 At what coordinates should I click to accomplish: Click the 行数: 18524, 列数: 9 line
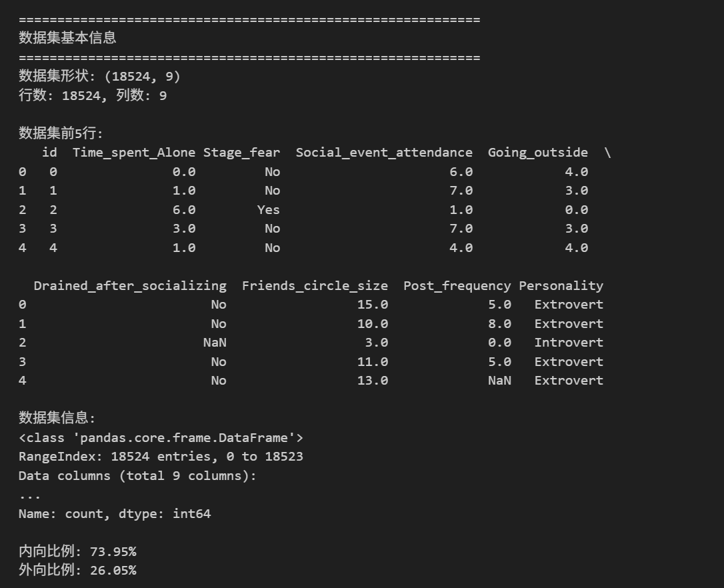tap(93, 95)
